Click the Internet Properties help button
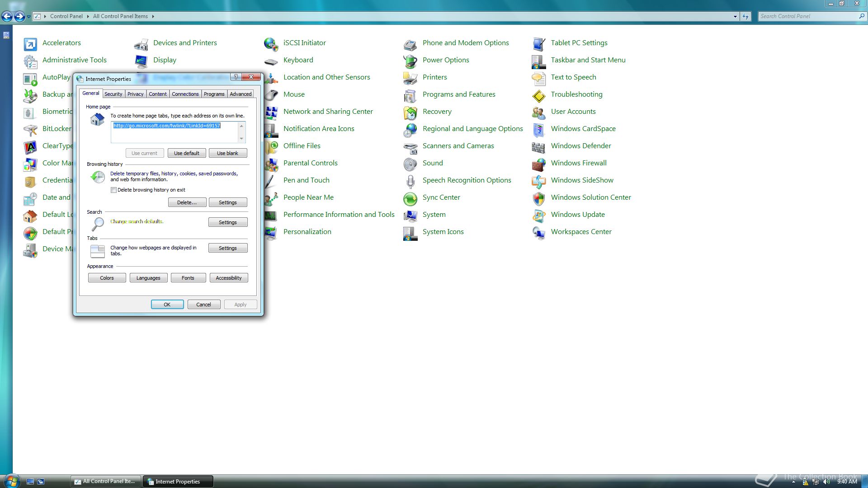This screenshot has width=868, height=488. 236,77
